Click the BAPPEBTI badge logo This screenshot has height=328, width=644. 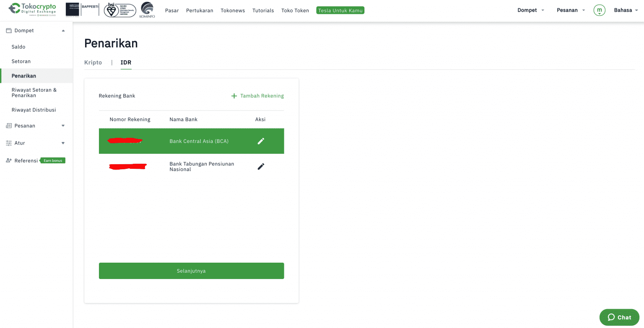click(x=82, y=9)
